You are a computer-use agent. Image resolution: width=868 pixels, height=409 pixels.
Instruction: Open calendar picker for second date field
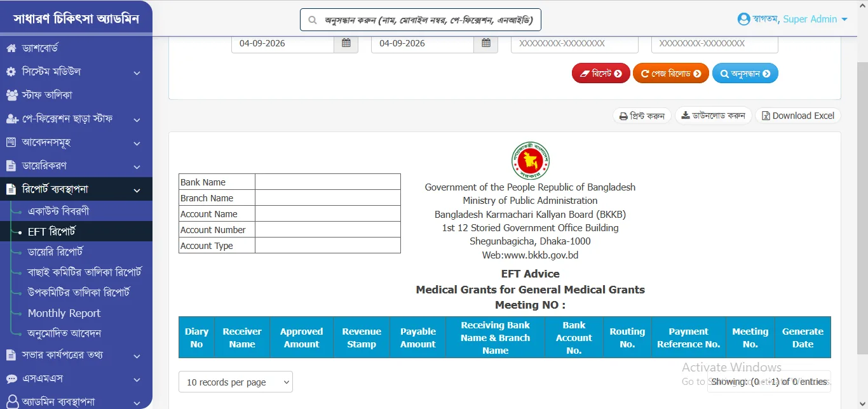pos(486,43)
